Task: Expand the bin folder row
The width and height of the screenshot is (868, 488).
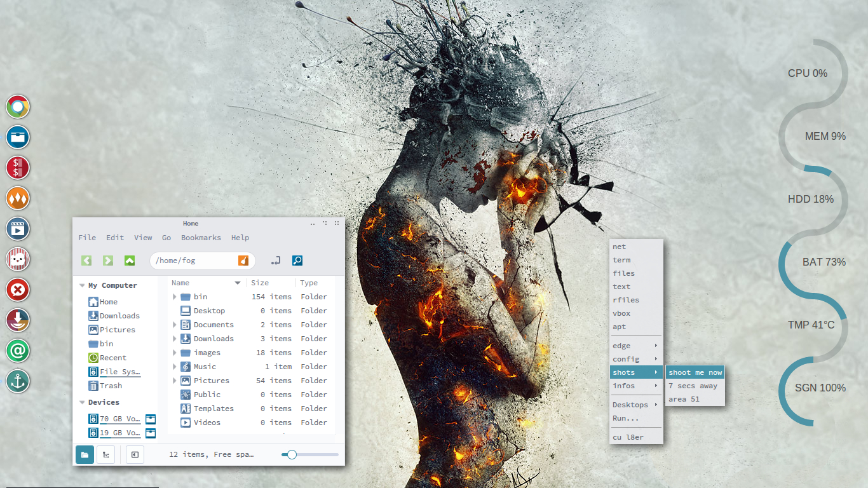Action: pos(175,297)
